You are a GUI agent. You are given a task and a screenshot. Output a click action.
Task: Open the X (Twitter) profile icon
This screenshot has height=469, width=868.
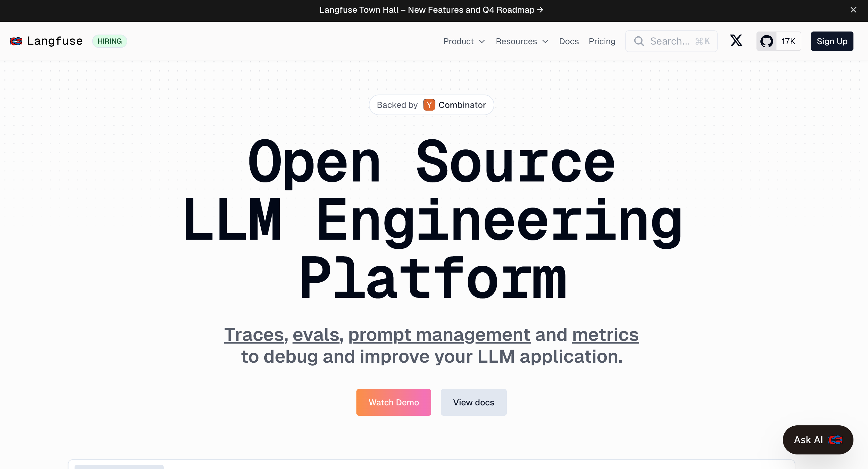(736, 41)
